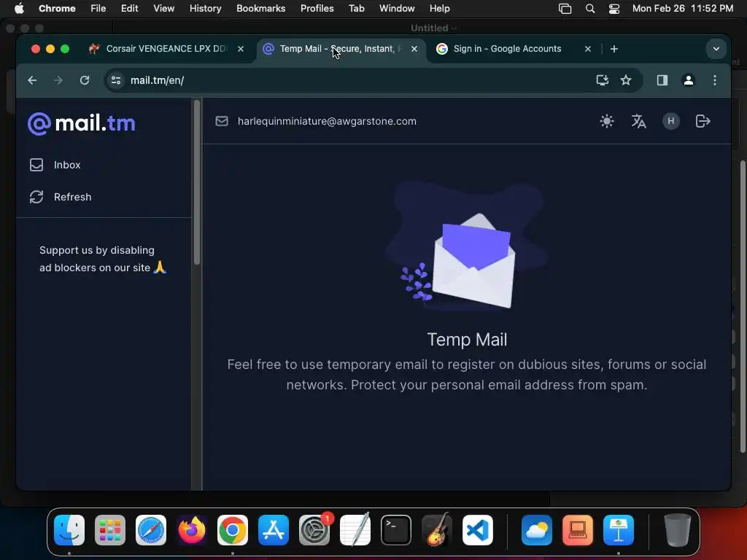
Task: Toggle the Chrome side panel
Action: coord(662,80)
